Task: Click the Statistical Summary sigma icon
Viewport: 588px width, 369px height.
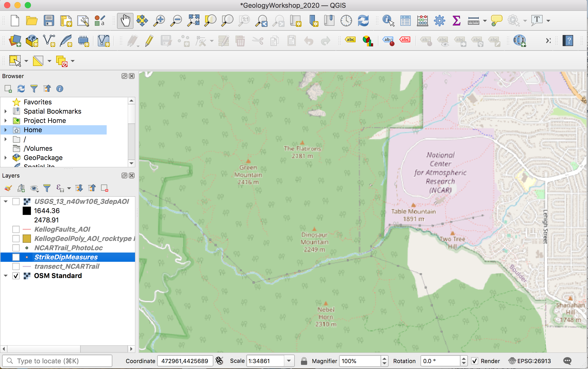Action: point(456,21)
